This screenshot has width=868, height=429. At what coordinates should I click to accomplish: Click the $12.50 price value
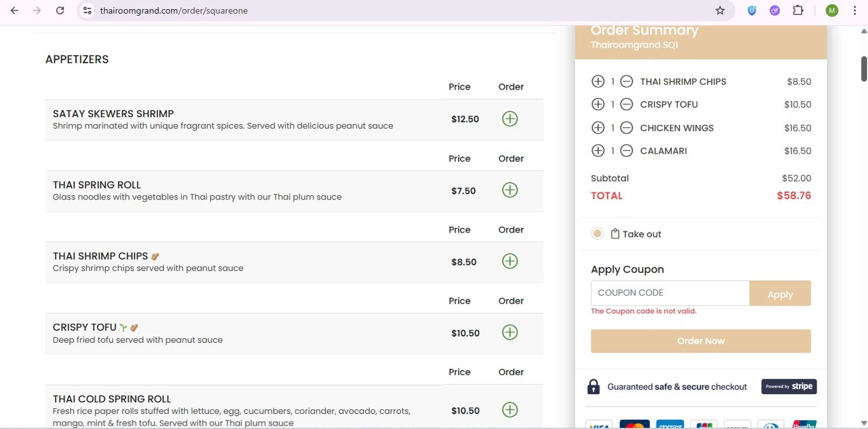click(x=465, y=119)
